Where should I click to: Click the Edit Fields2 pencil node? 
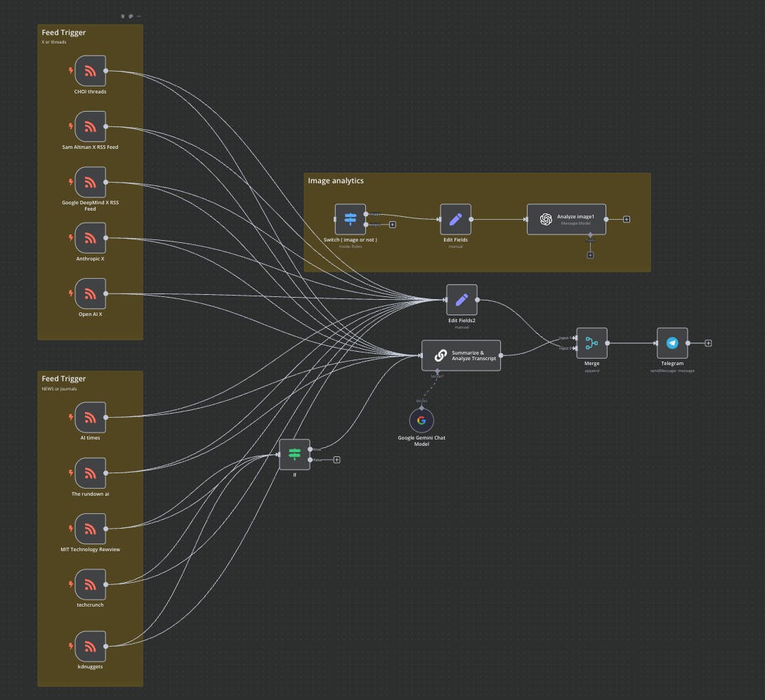pos(462,300)
